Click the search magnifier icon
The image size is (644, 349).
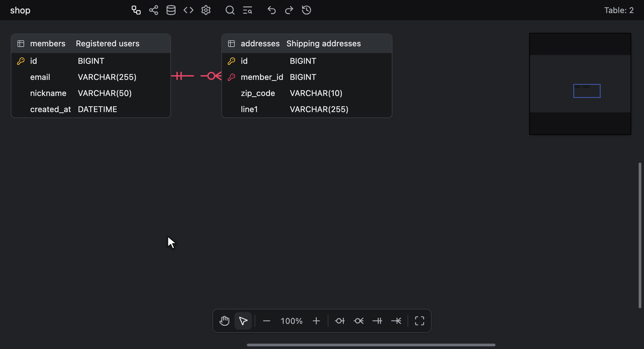[230, 10]
